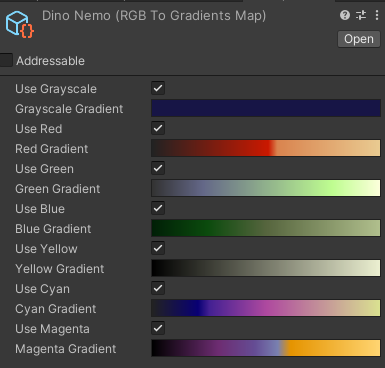Open the three-dot component menu
Image resolution: width=385 pixels, height=368 pixels.
[377, 15]
